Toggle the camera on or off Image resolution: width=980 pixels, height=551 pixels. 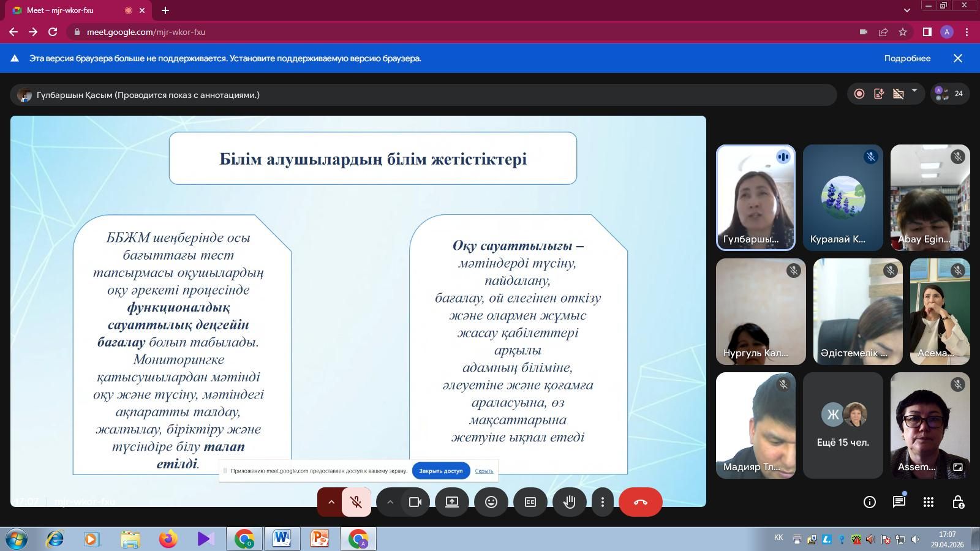coord(415,502)
